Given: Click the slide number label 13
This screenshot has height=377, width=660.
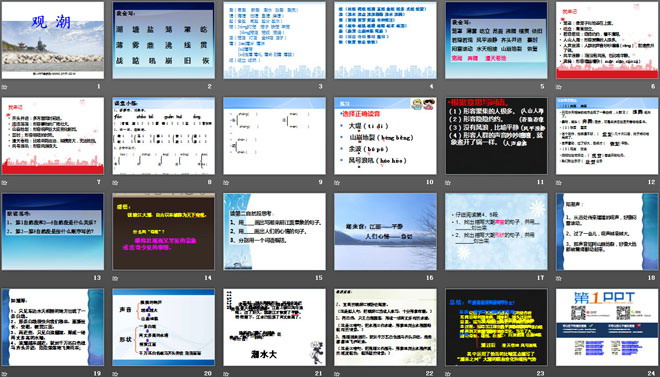Looking at the screenshot, I should pos(97,278).
